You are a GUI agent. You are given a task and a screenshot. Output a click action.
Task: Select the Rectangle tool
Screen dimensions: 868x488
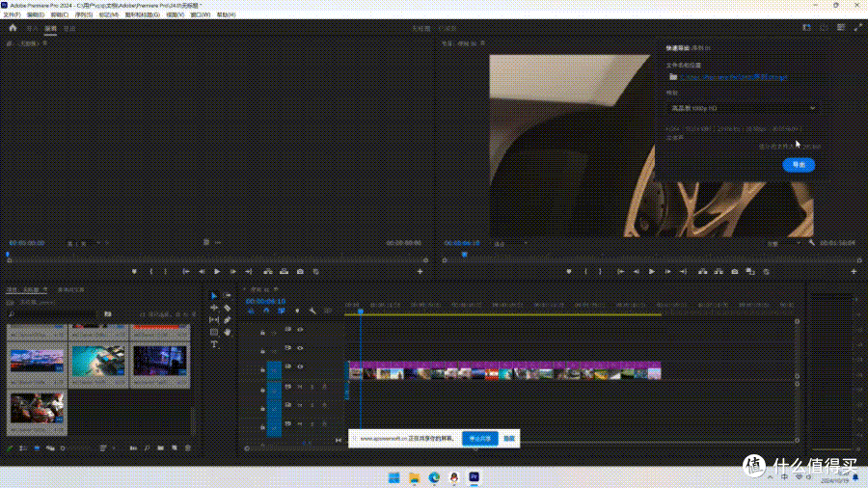[x=214, y=333]
